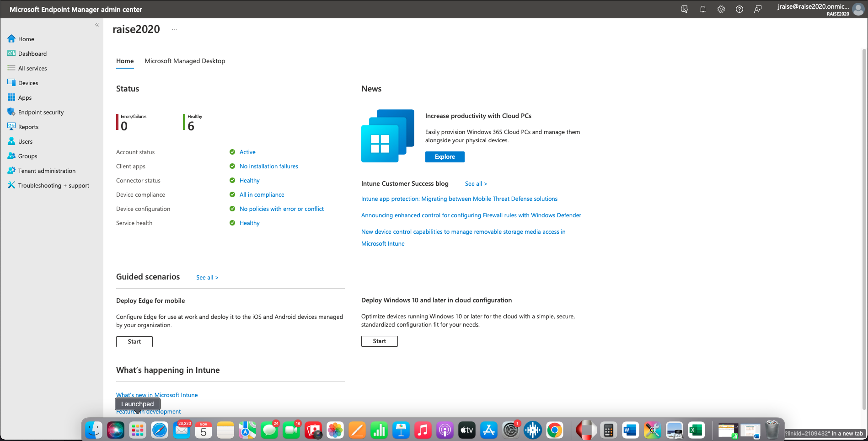This screenshot has height=441, width=868.
Task: Open the feedback icon in header
Action: (758, 9)
